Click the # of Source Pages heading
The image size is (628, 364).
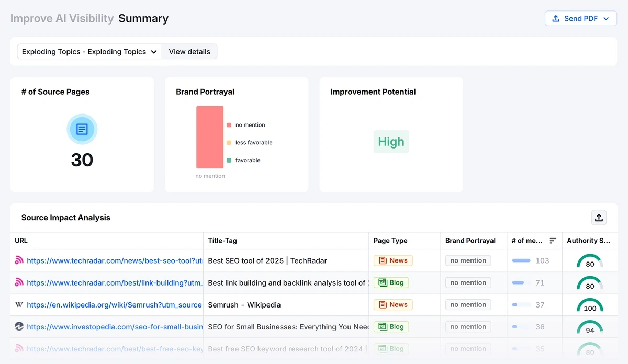click(55, 92)
